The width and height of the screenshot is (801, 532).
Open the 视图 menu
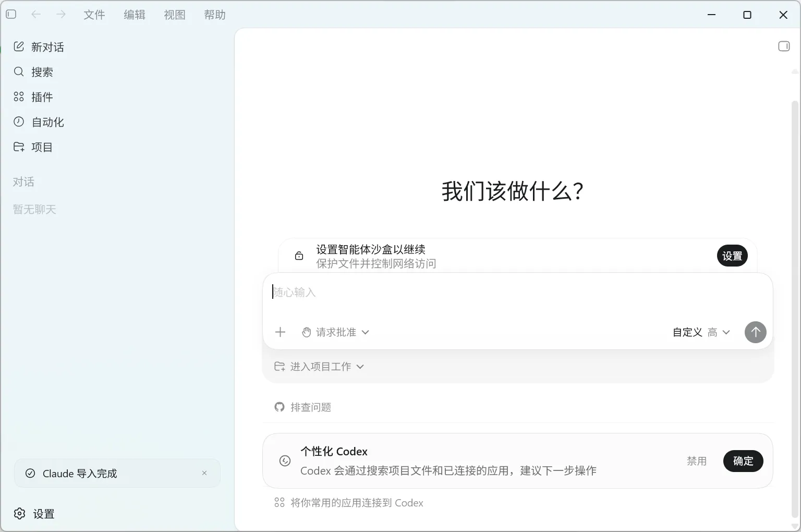(175, 15)
